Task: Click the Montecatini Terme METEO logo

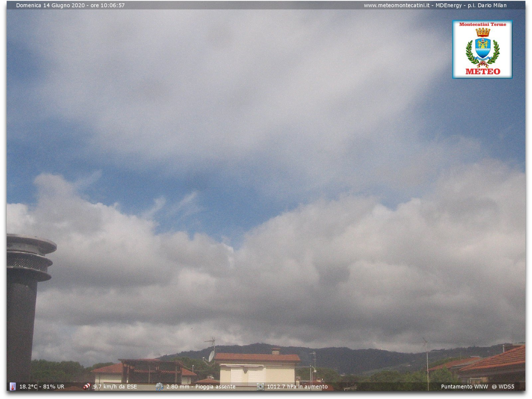Action: coord(482,49)
